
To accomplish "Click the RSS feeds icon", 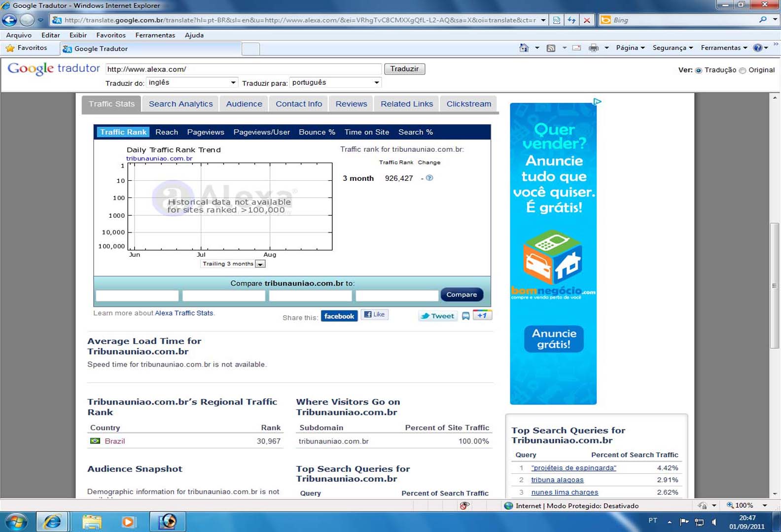I will [551, 48].
